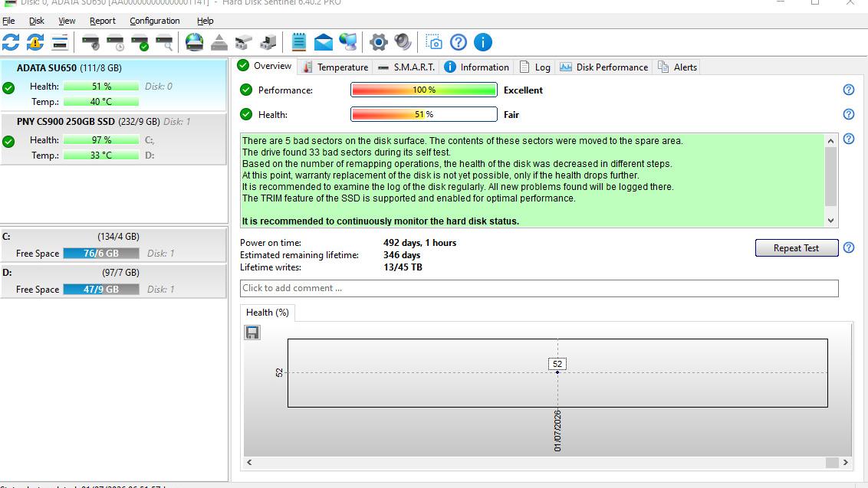The image size is (868, 488).
Task: Open the blue notepad report icon
Action: click(299, 42)
